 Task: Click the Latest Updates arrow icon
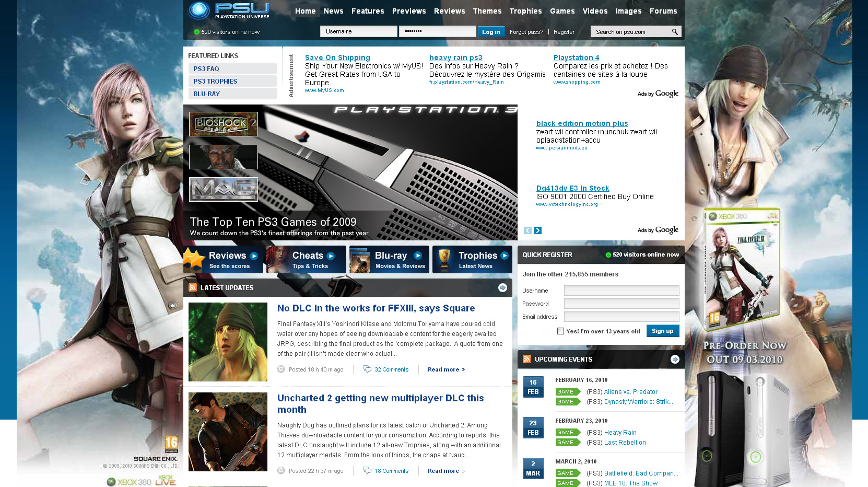(502, 288)
